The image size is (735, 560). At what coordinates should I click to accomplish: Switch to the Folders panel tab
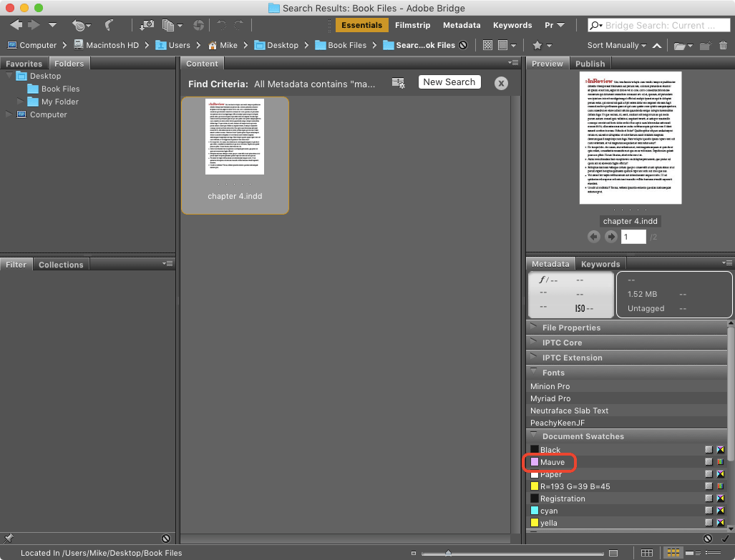[x=69, y=64]
